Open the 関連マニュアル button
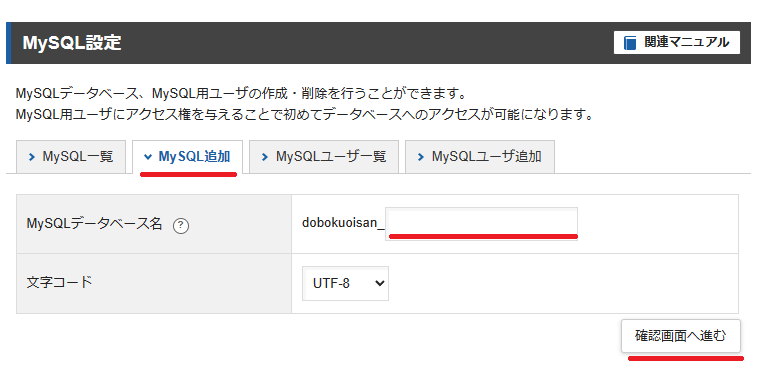This screenshot has width=760, height=370. point(677,43)
